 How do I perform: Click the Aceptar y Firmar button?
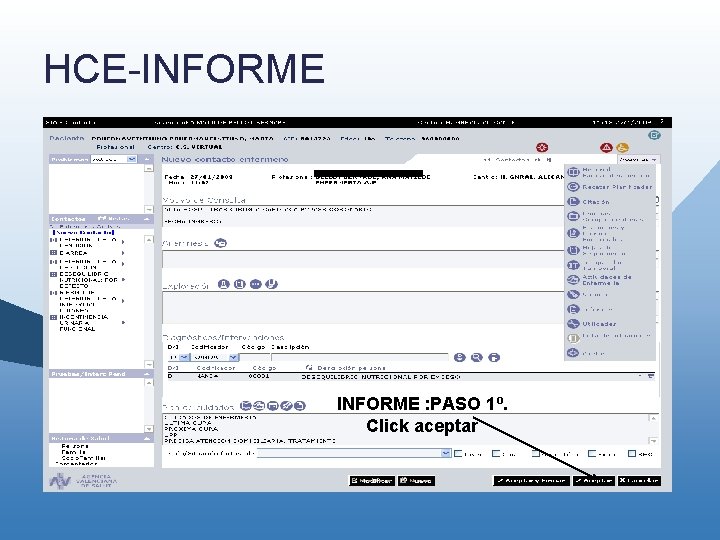pyautogui.click(x=531, y=481)
